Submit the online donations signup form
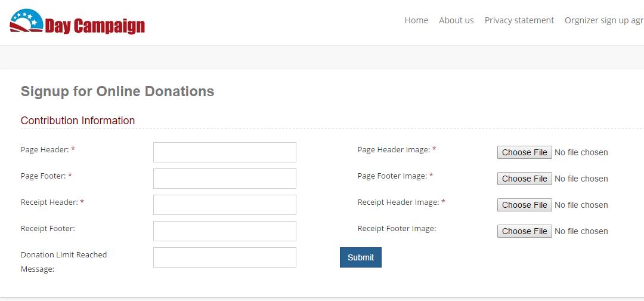Viewport: 644px width, 301px height. [361, 257]
